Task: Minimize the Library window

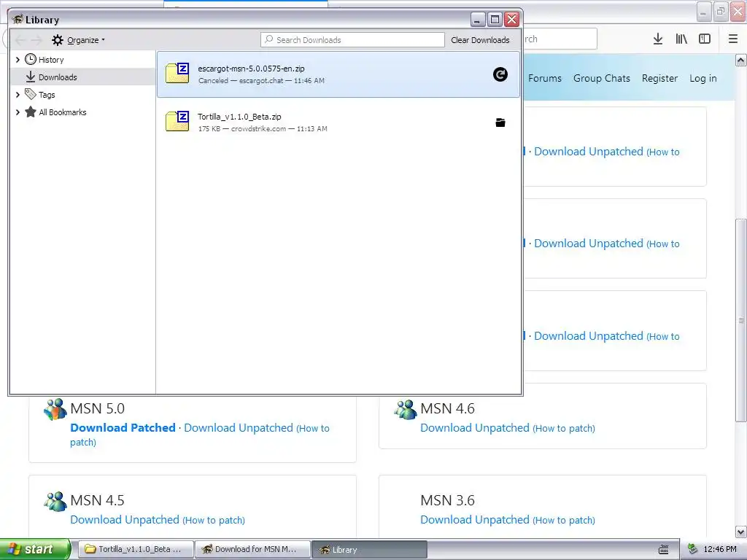Action: (478, 19)
